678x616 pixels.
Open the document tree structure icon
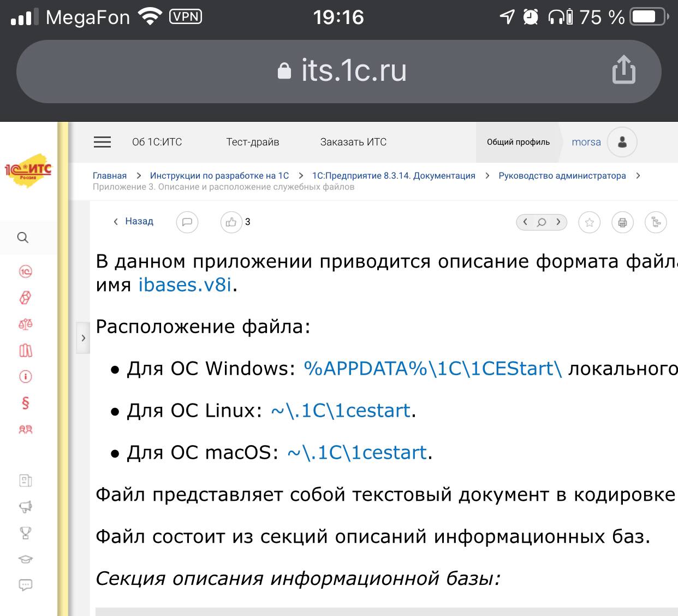click(656, 222)
